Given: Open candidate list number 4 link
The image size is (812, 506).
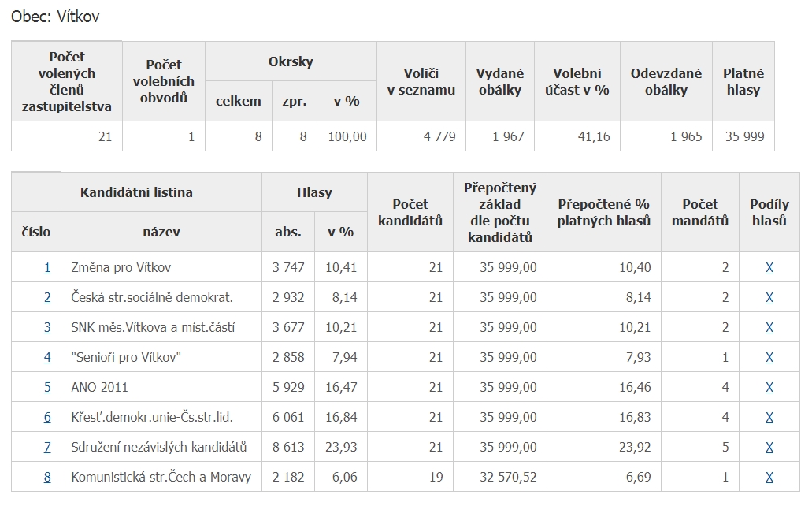Looking at the screenshot, I should (47, 357).
